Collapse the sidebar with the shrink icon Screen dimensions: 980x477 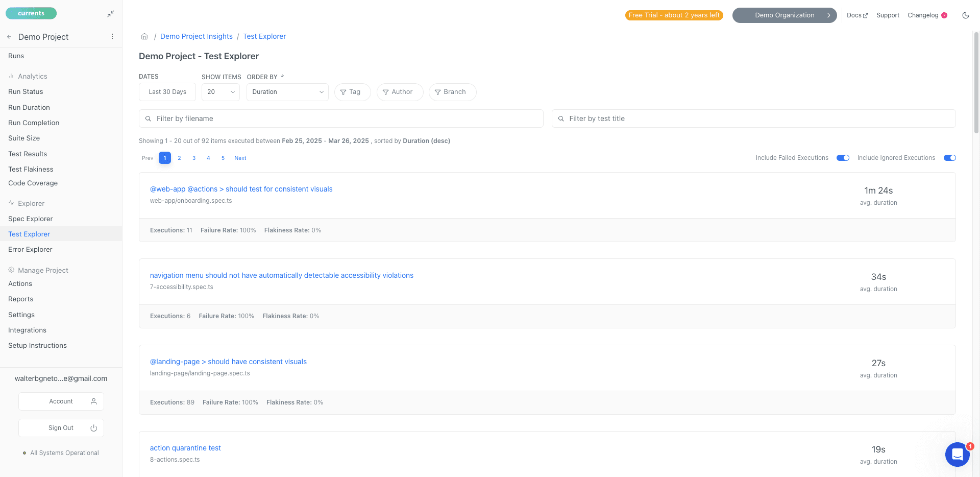pos(111,14)
